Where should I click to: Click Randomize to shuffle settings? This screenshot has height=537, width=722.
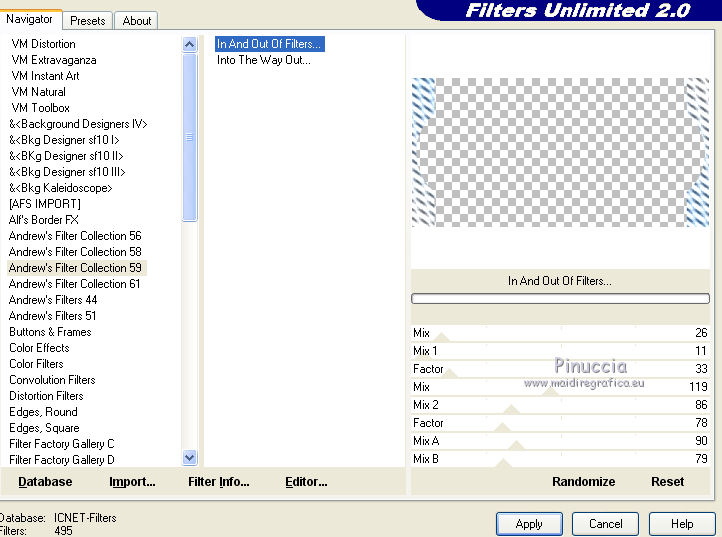[583, 482]
